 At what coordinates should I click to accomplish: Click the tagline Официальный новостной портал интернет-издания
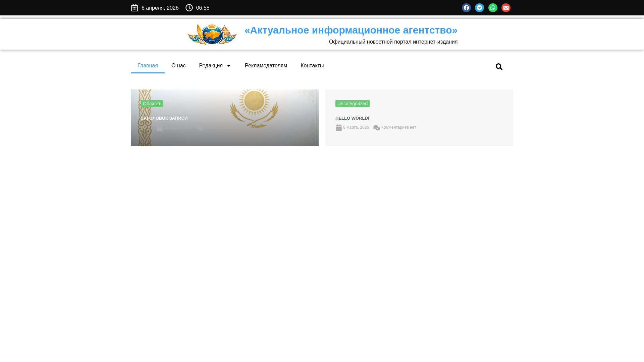tap(393, 42)
